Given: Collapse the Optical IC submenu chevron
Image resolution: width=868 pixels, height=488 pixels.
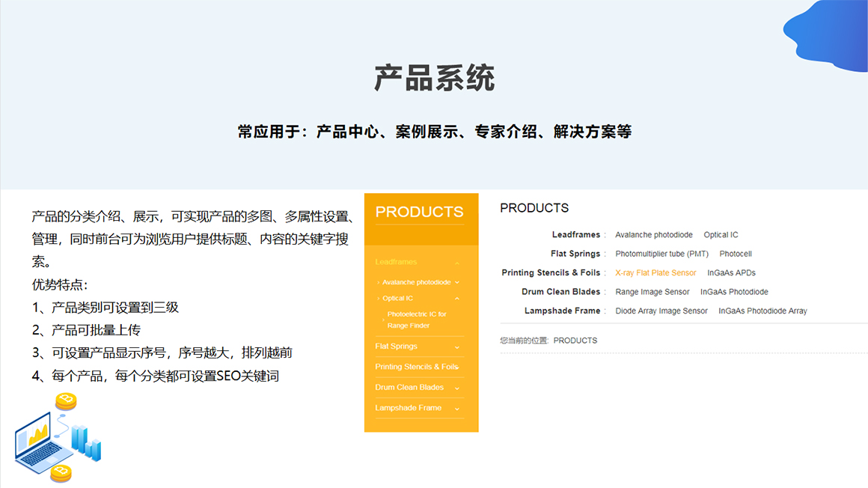Looking at the screenshot, I should pos(457,299).
